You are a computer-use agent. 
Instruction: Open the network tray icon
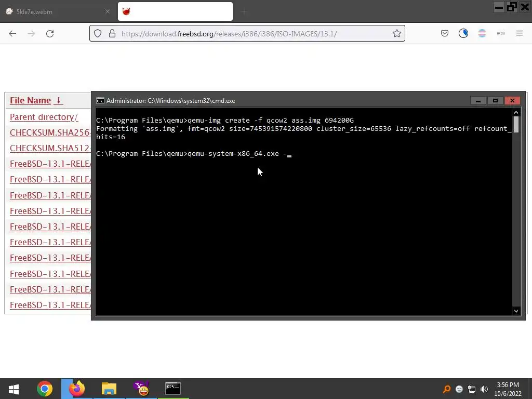tap(472, 389)
